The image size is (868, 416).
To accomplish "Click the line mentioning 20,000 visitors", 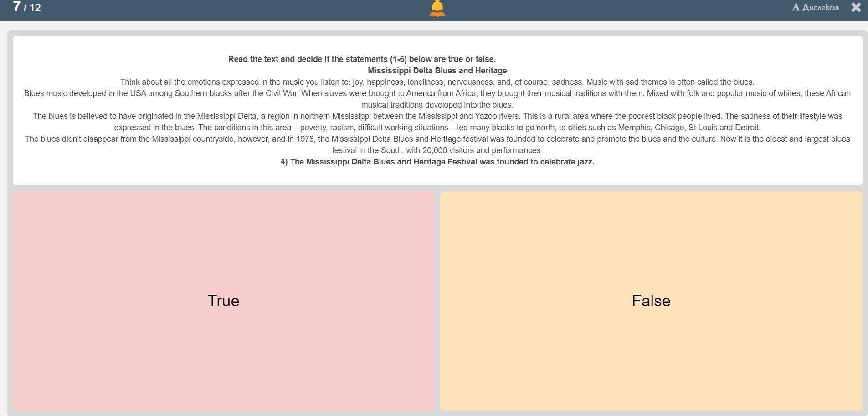I will pyautogui.click(x=436, y=150).
